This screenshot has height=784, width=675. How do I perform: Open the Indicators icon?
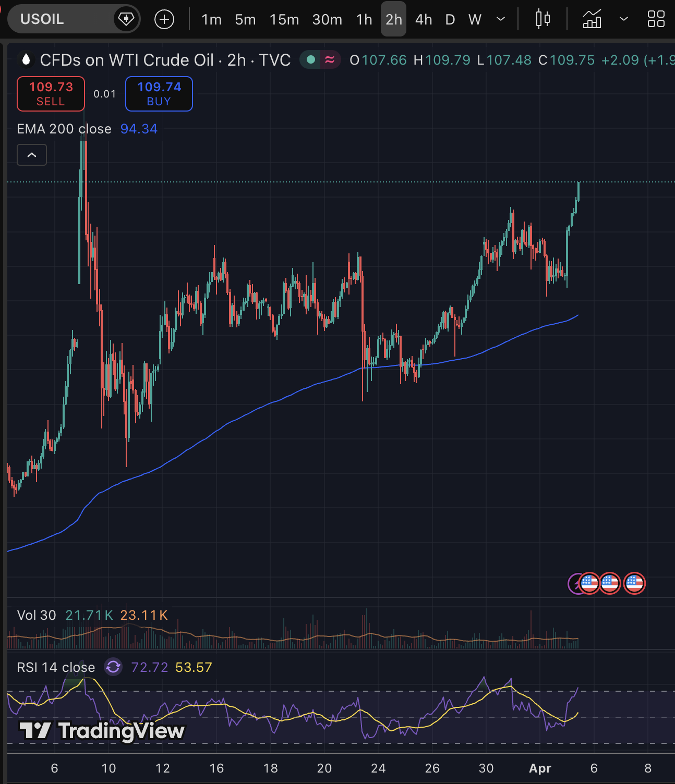pyautogui.click(x=592, y=19)
